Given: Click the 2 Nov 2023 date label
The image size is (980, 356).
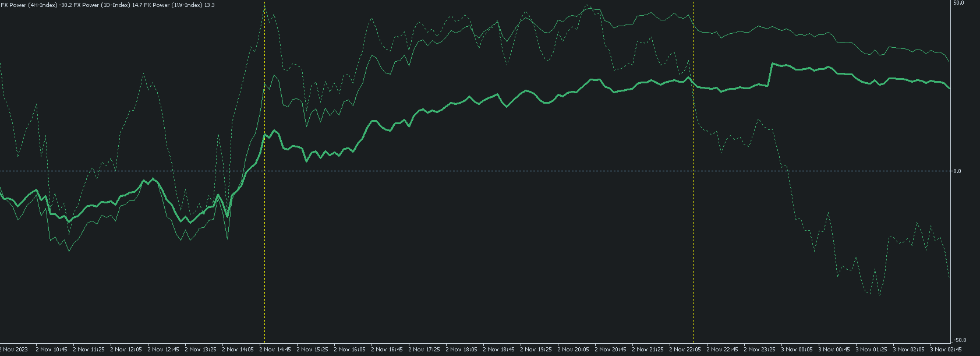Looking at the screenshot, I should (14, 350).
